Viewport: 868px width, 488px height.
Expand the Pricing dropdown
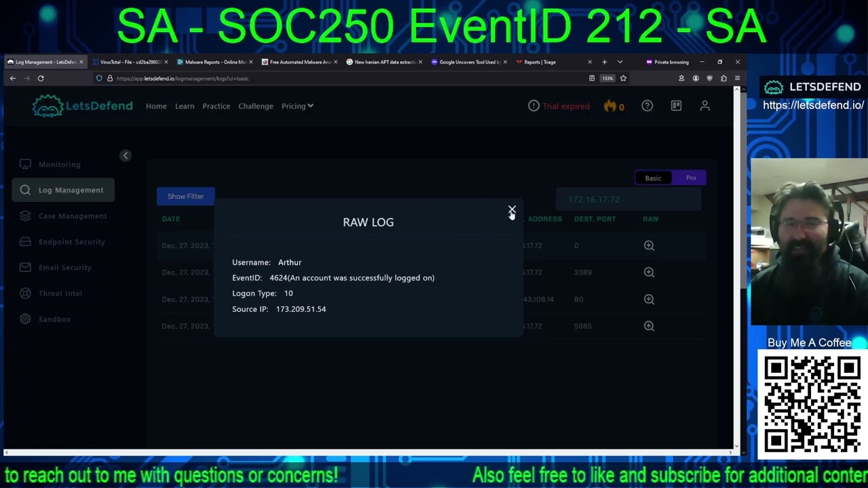pos(297,106)
